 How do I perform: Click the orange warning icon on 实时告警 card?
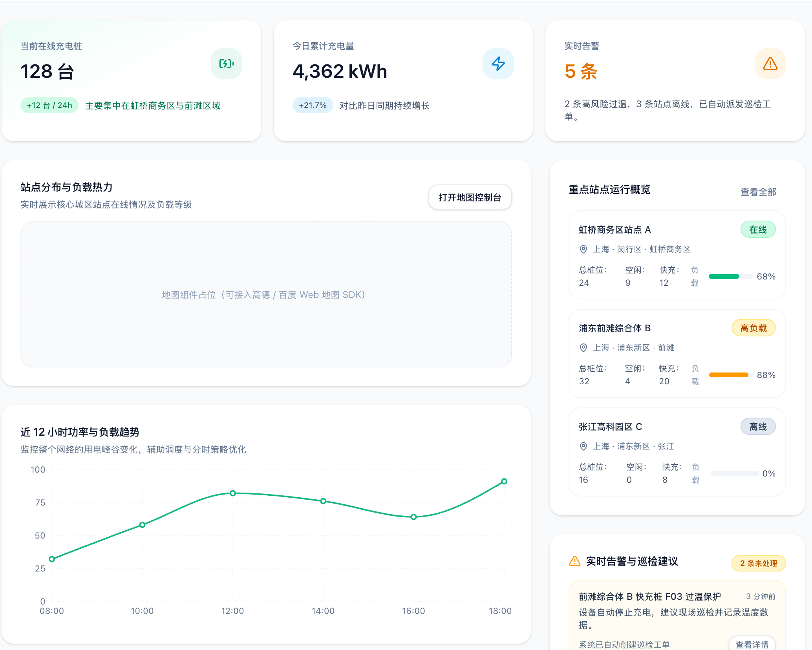click(x=770, y=64)
